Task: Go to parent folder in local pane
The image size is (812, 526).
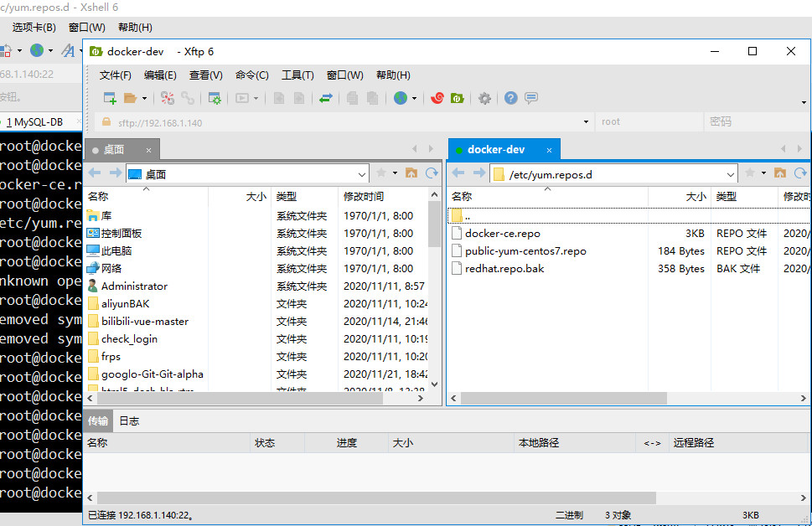Action: pyautogui.click(x=411, y=173)
